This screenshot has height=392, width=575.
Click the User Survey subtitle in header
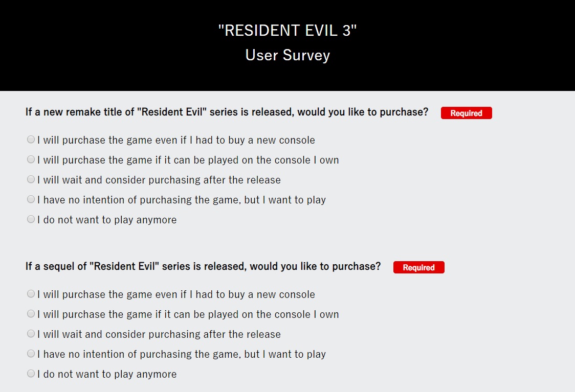coord(287,55)
